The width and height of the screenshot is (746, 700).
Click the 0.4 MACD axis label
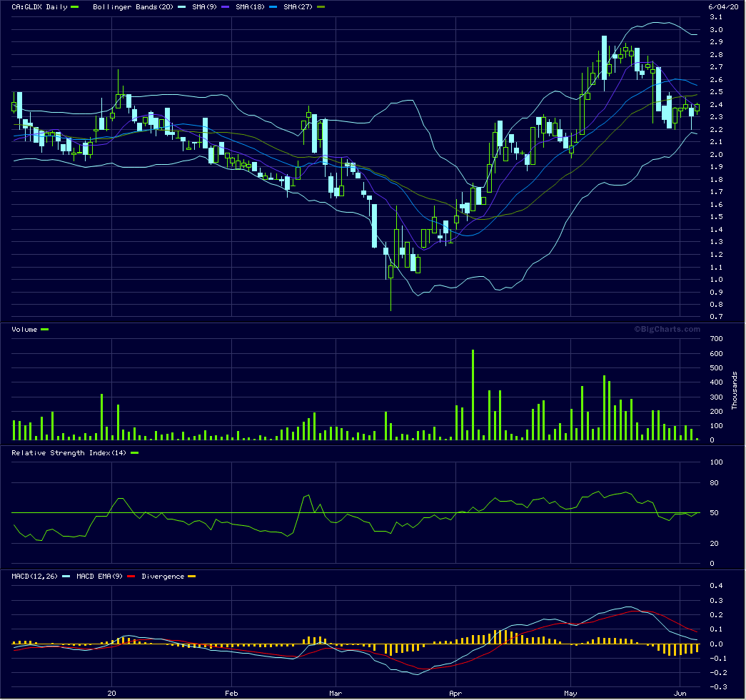click(716, 586)
